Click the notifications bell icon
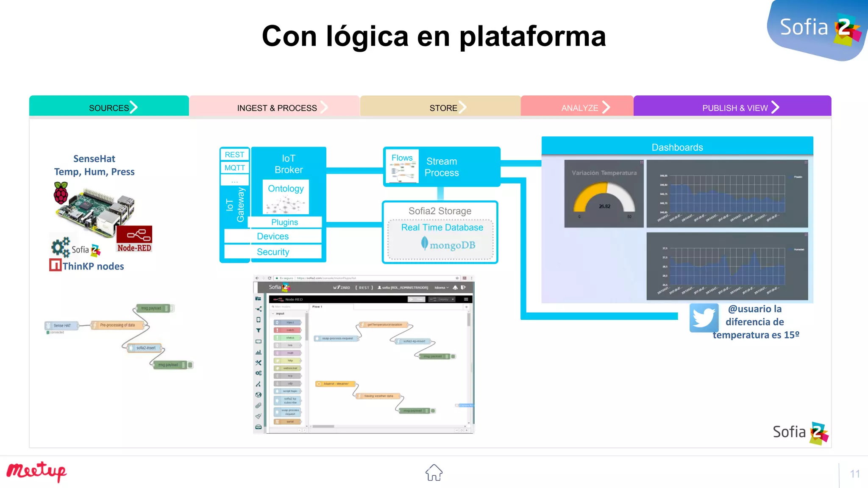This screenshot has width=868, height=488. [455, 287]
